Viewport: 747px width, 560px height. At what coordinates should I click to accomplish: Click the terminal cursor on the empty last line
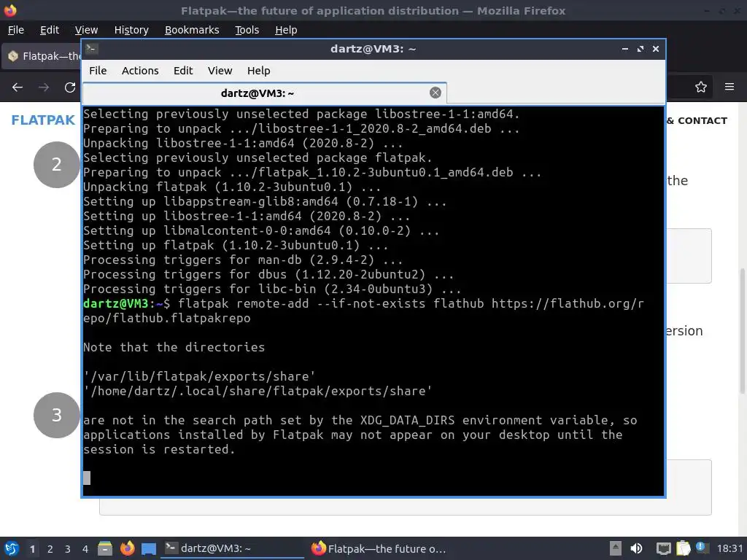[87, 478]
